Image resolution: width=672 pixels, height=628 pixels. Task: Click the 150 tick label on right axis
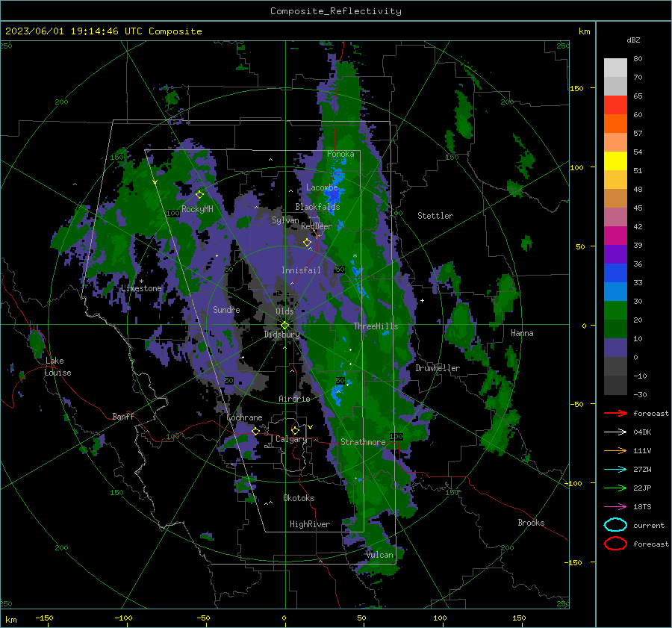pyautogui.click(x=577, y=88)
